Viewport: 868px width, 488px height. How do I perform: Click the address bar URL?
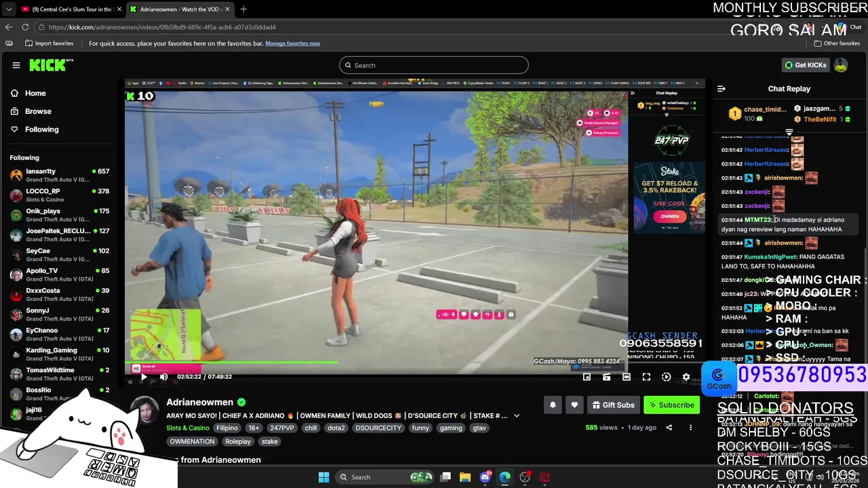pos(162,27)
